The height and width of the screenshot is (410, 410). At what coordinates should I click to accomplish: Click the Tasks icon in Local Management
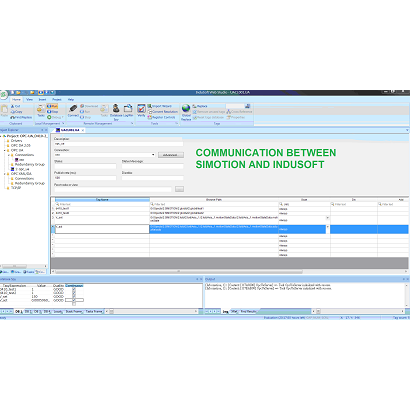coord(41,110)
